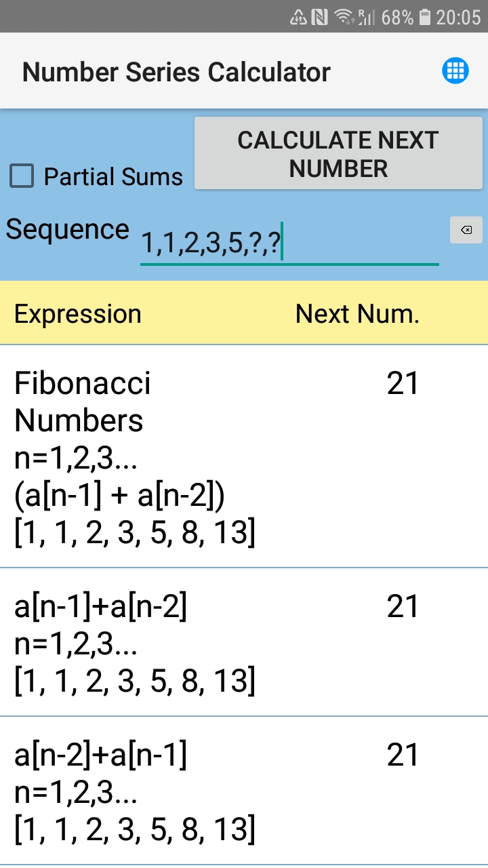Click the mobile signal strength icon
This screenshot has height=868, width=488.
coord(367,17)
